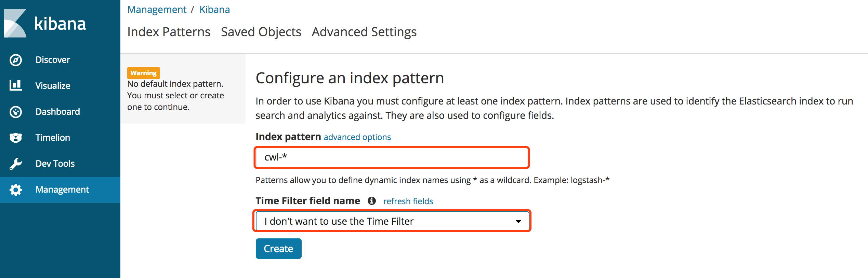Switch to the Index Patterns tab

[x=169, y=32]
